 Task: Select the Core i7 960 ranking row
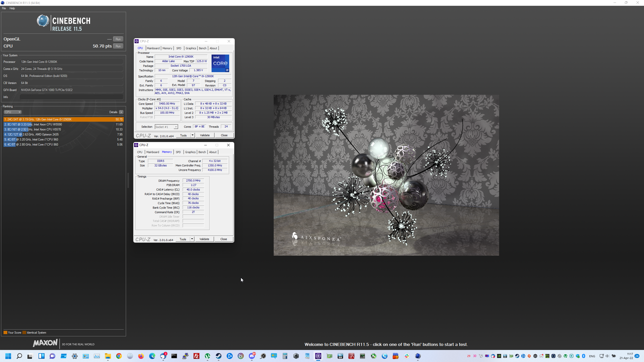63,140
